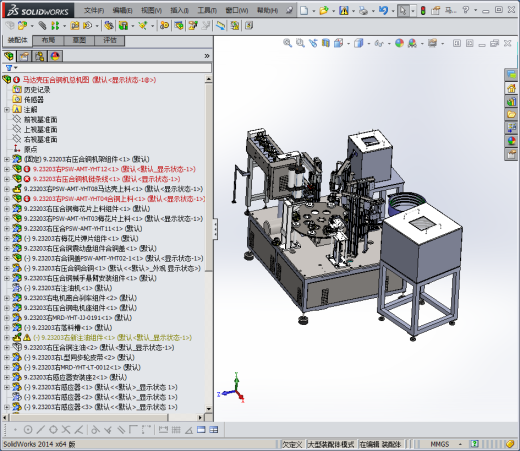Click the Edit Appearance color sphere icon

399,43
